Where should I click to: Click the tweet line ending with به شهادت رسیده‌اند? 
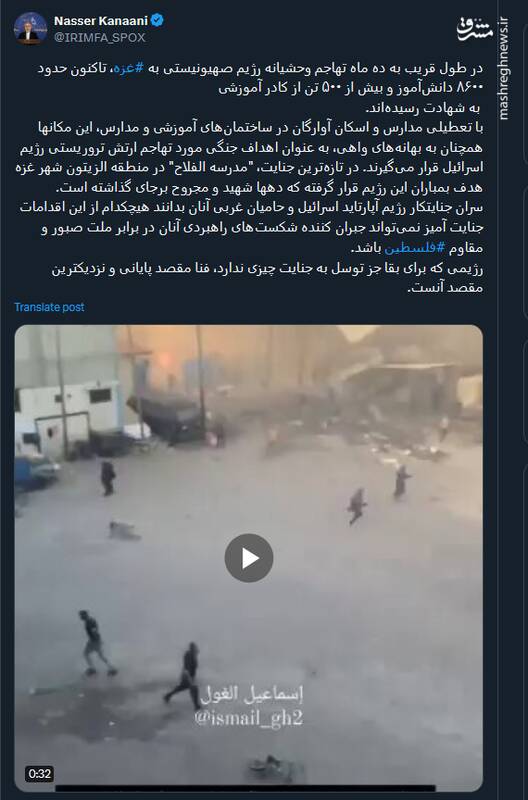pos(423,108)
